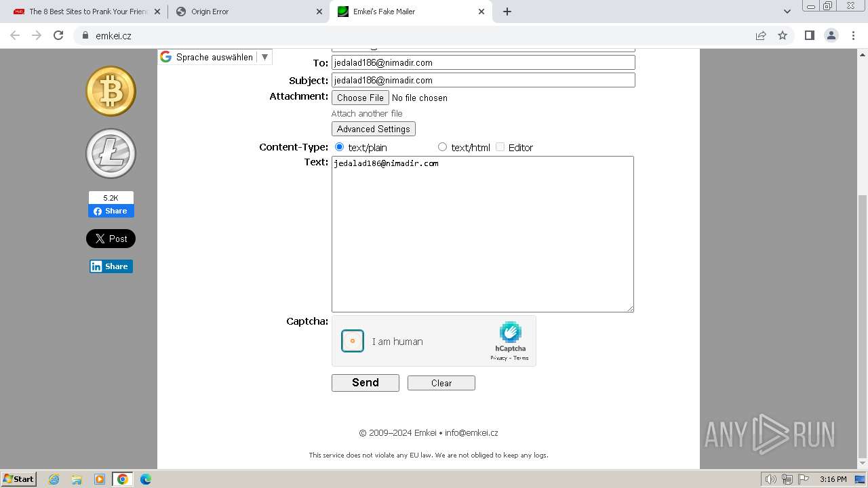Click the network tray icon
Image resolution: width=868 pixels, height=488 pixels.
click(787, 479)
